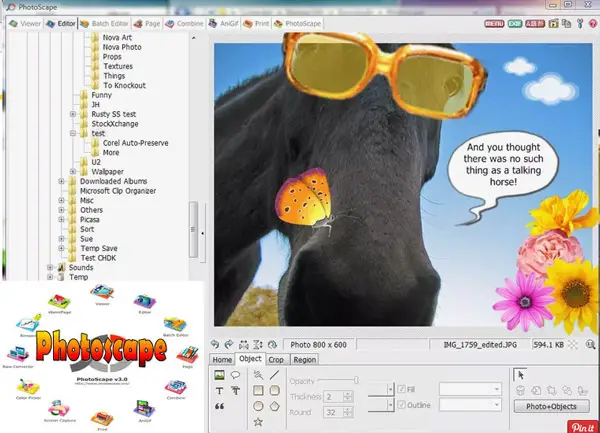Click the green button next to MENU
This screenshot has width=600, height=433.
(x=515, y=23)
